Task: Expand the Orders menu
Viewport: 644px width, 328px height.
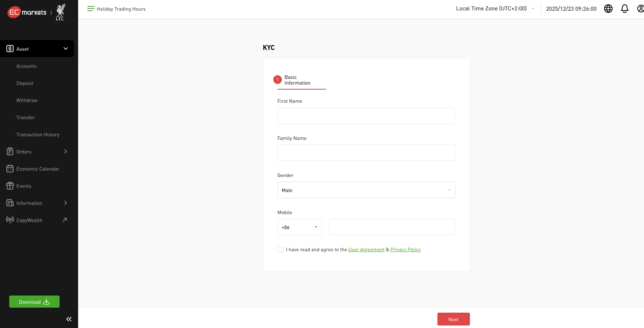Action: click(37, 152)
